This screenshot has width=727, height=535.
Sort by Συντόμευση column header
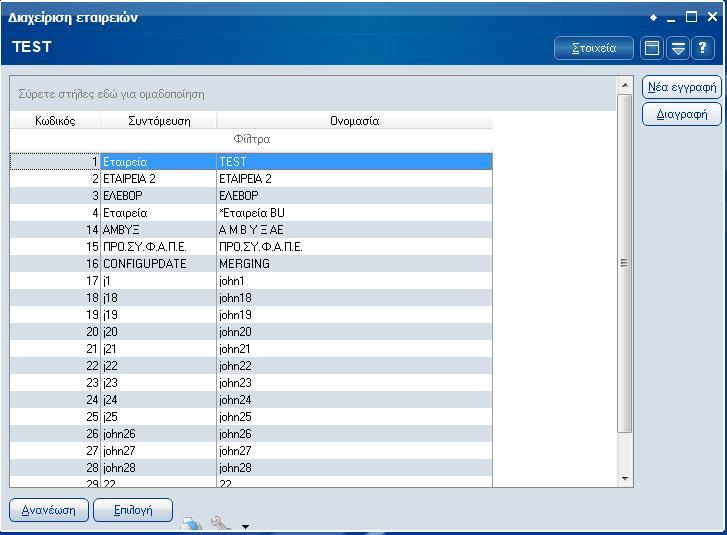(159, 121)
